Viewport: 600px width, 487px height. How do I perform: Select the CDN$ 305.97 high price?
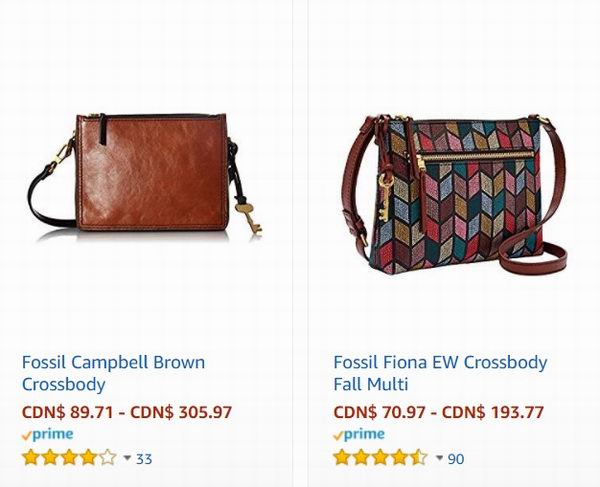pos(181,411)
